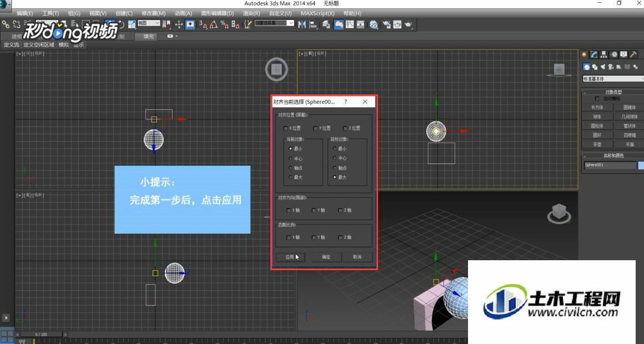Screen dimensions: 644x344
Task: Click the object color swatch beside Sphere001
Action: 641,165
